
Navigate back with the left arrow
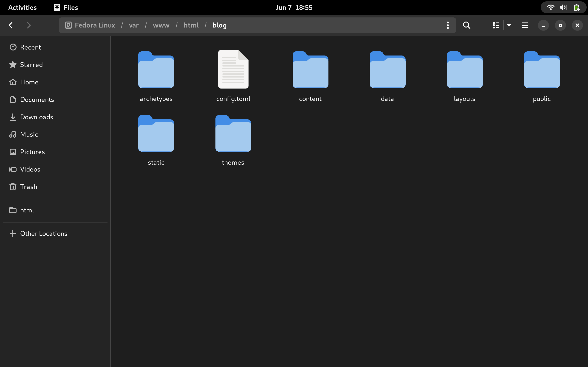[x=11, y=25]
